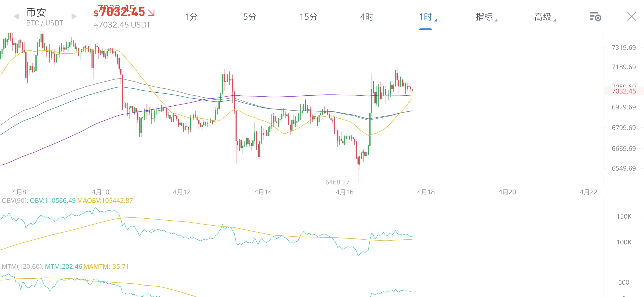Switch to next exchange with right arrow
The image size is (644, 297).
tap(74, 17)
